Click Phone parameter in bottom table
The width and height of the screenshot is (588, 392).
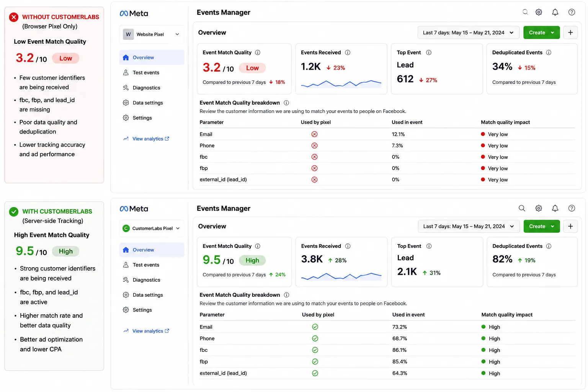207,338
